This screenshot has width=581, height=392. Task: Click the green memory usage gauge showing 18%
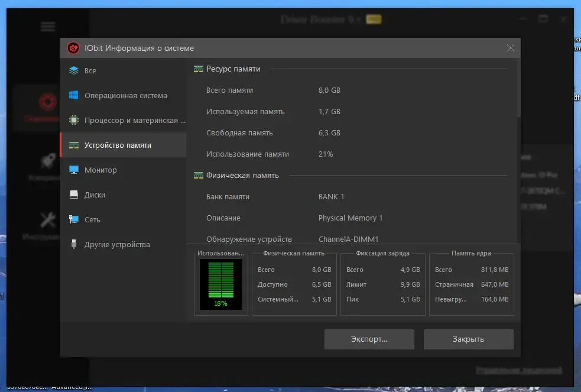[221, 284]
